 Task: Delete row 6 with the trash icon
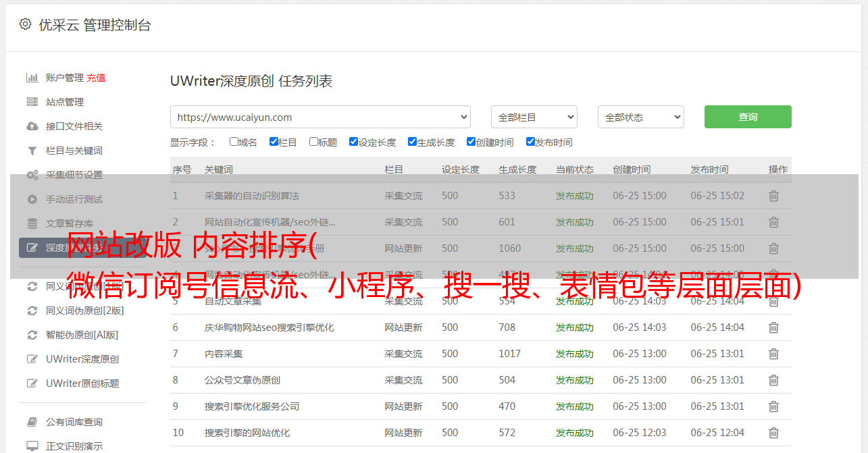pyautogui.click(x=773, y=327)
